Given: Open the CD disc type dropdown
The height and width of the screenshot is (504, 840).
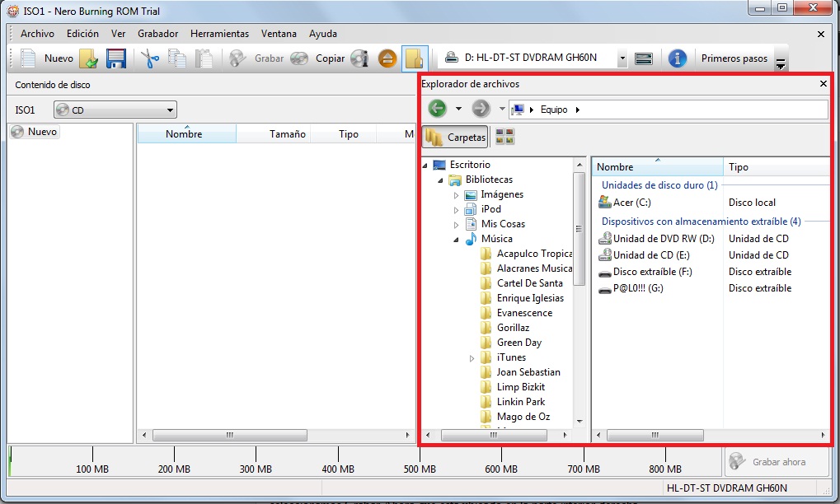Looking at the screenshot, I should click(115, 110).
